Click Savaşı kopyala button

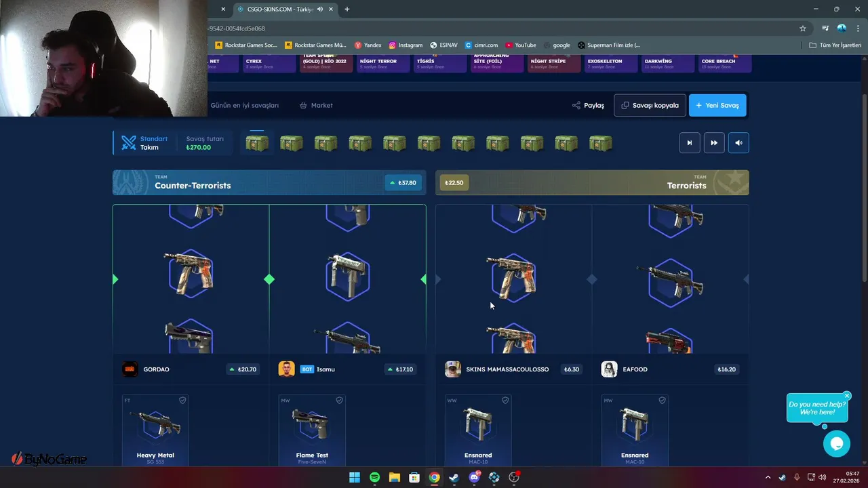[x=650, y=105]
